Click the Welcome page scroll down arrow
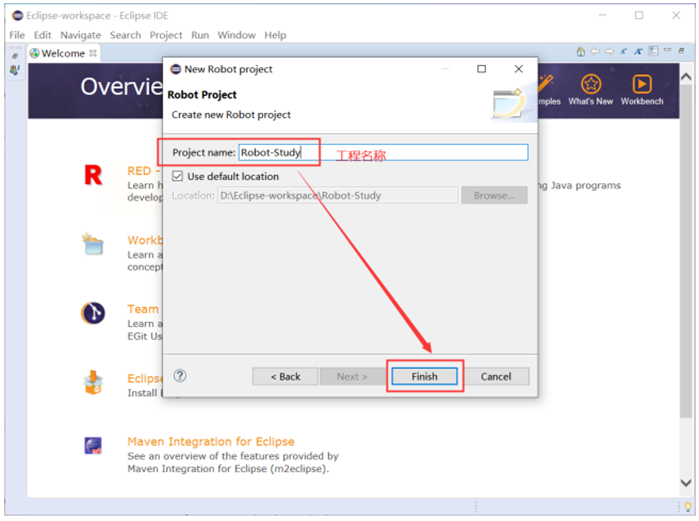Image resolution: width=699 pixels, height=521 pixels. (x=686, y=482)
